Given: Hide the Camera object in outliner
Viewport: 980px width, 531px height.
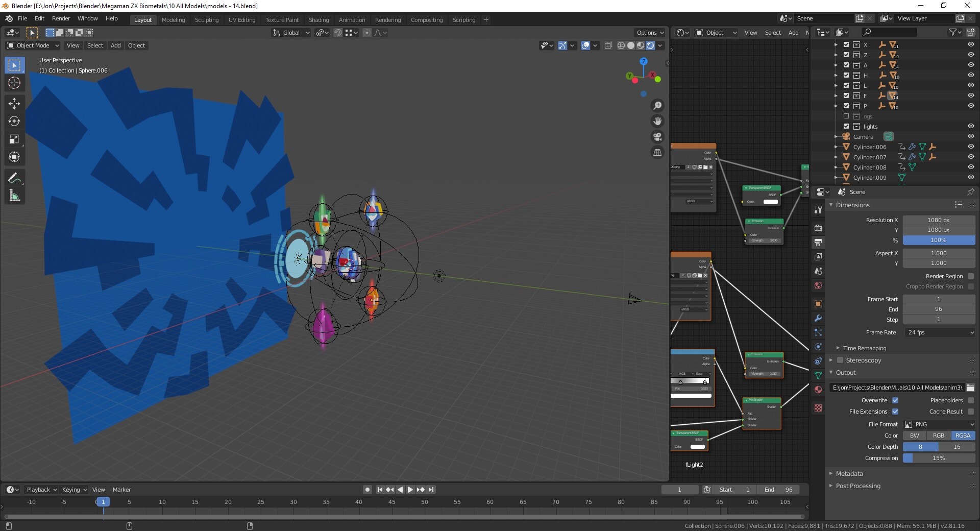Looking at the screenshot, I should point(971,136).
